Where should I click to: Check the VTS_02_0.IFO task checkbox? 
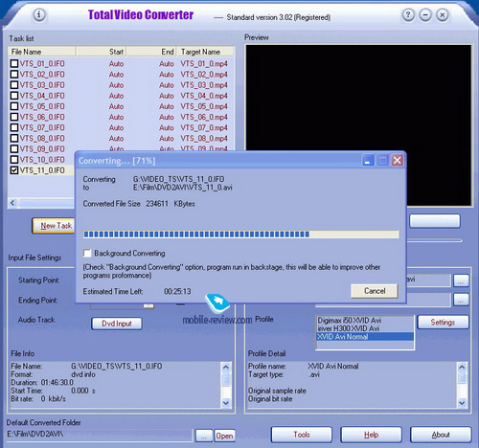(14, 74)
